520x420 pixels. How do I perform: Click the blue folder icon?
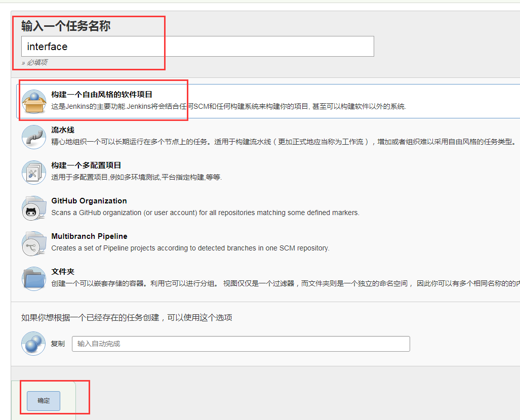tap(34, 279)
